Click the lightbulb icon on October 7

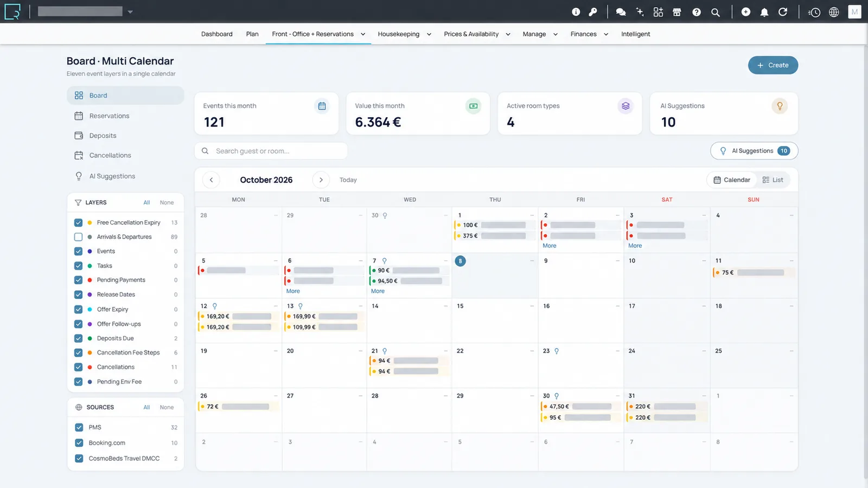pos(384,261)
